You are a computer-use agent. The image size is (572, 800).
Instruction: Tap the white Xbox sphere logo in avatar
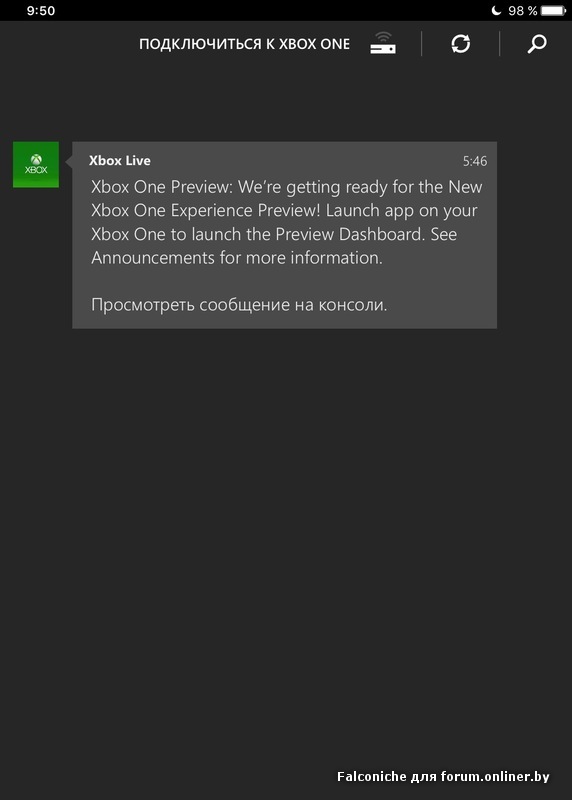pyautogui.click(x=36, y=159)
